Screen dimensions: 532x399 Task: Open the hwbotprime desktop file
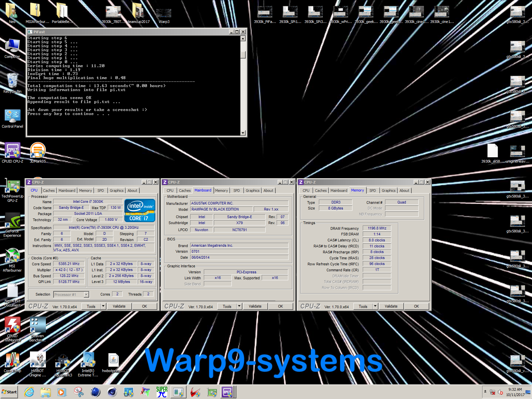click(x=113, y=362)
